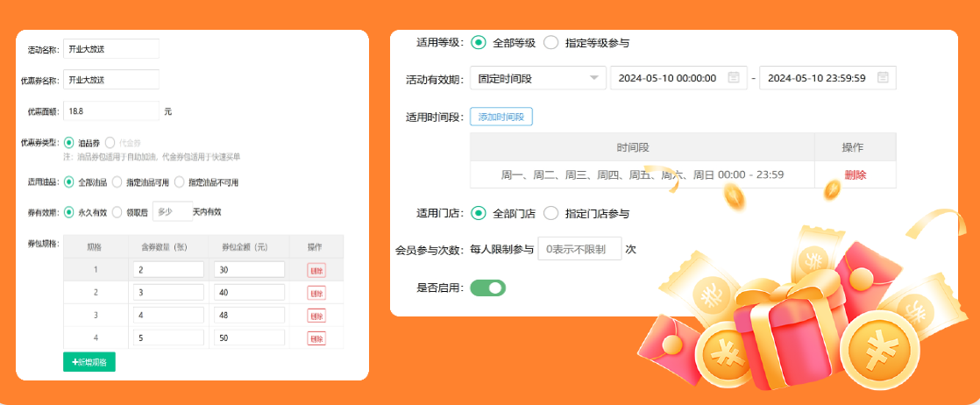Select the 领取后 validity radio option
The height and width of the screenshot is (405, 980).
pos(117,211)
